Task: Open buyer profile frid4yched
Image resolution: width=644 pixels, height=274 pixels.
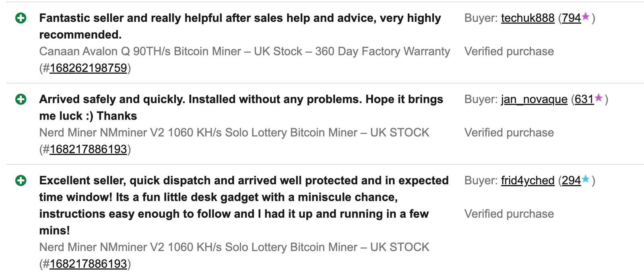Action: click(527, 181)
